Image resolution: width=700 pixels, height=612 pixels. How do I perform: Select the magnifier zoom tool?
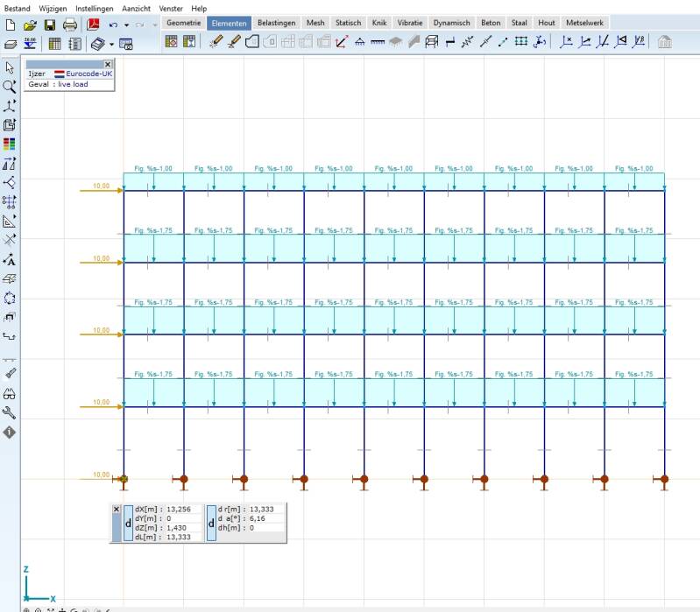[10, 87]
